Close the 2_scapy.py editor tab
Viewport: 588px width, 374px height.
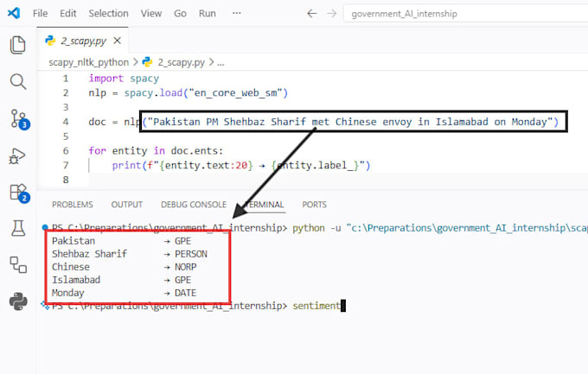coord(117,41)
